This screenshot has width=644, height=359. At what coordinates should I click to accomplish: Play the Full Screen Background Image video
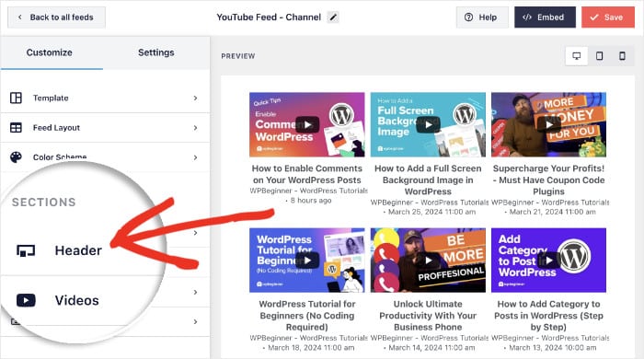(428, 125)
